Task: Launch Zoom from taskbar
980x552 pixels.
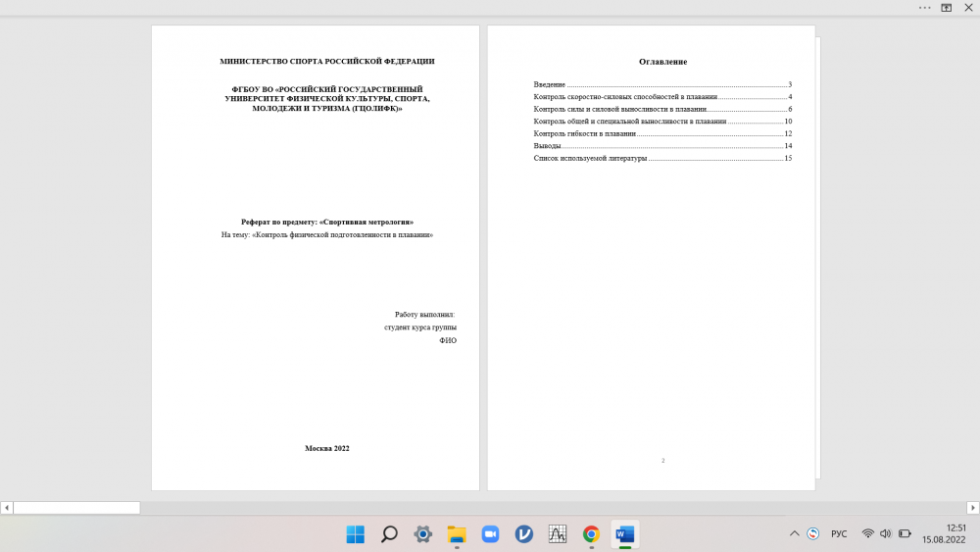Action: pyautogui.click(x=491, y=534)
